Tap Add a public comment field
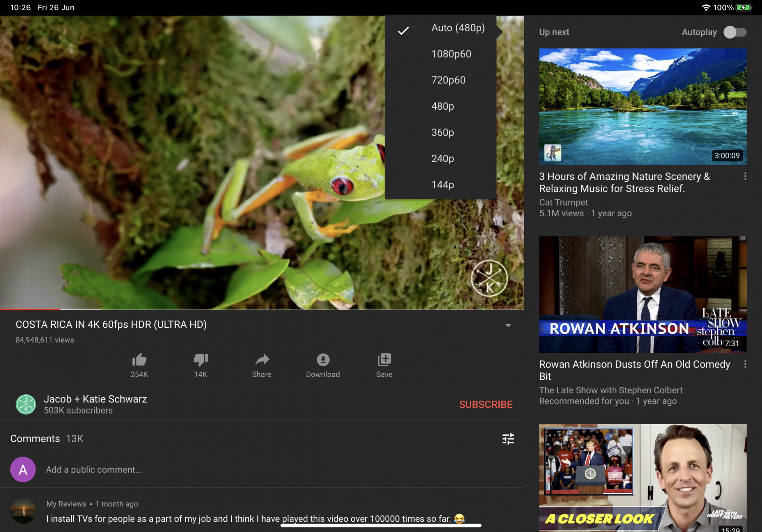The height and width of the screenshot is (532, 762). point(94,470)
